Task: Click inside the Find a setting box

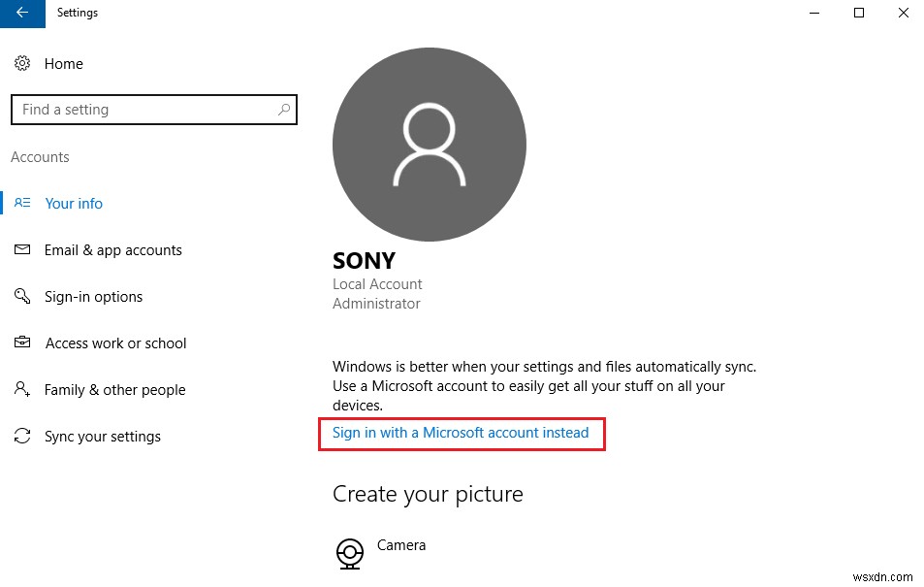Action: (x=145, y=110)
